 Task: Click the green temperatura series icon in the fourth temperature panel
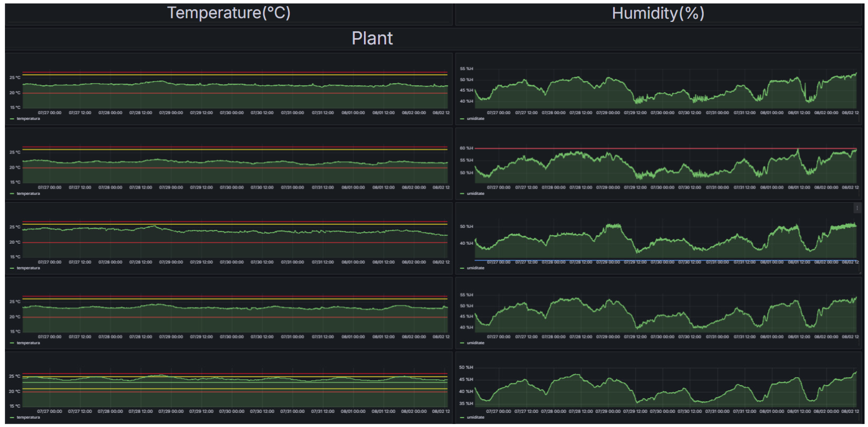(12, 343)
